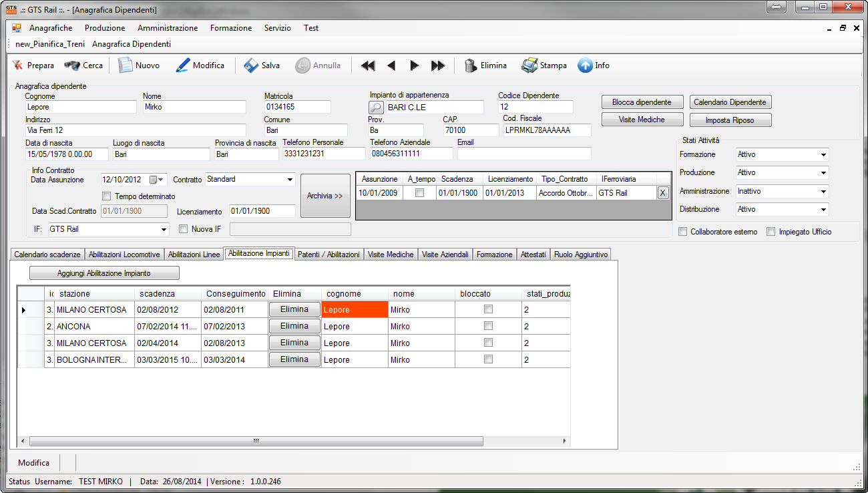868x493 pixels.
Task: Select the new_Pianifica_Treni window entry
Action: coord(50,44)
